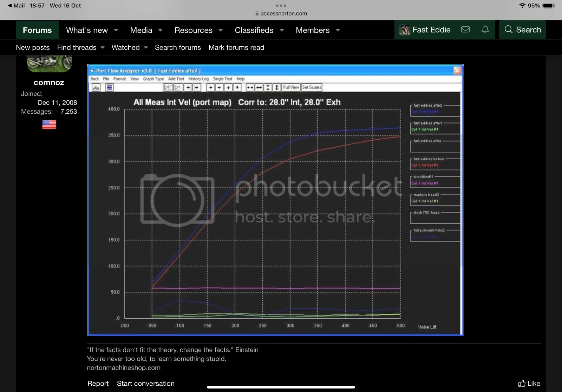This screenshot has height=392, width=562.
Task: Open the Members dropdown arrow
Action: 338,30
